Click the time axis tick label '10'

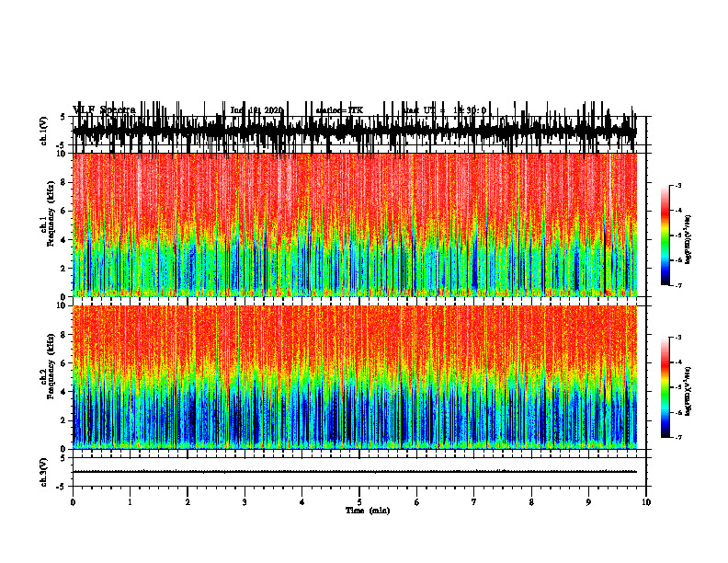(646, 502)
